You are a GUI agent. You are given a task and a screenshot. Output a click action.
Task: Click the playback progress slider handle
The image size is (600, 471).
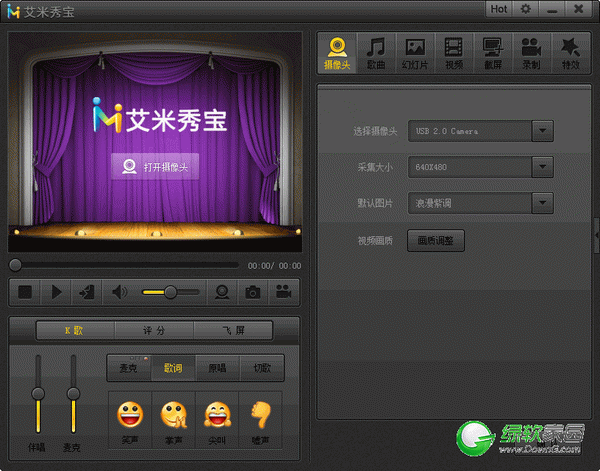15,265
